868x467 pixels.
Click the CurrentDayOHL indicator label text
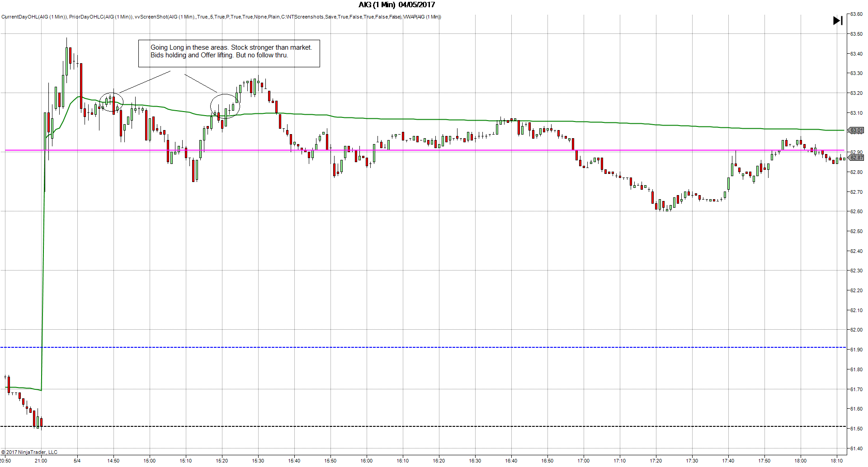tap(34, 17)
